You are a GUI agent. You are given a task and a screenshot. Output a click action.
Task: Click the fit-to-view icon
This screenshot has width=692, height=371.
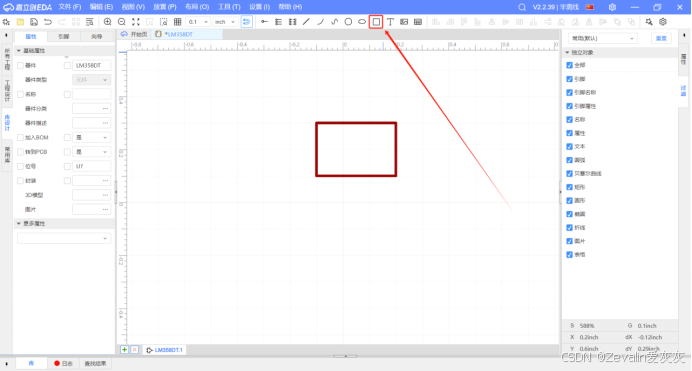(x=135, y=22)
